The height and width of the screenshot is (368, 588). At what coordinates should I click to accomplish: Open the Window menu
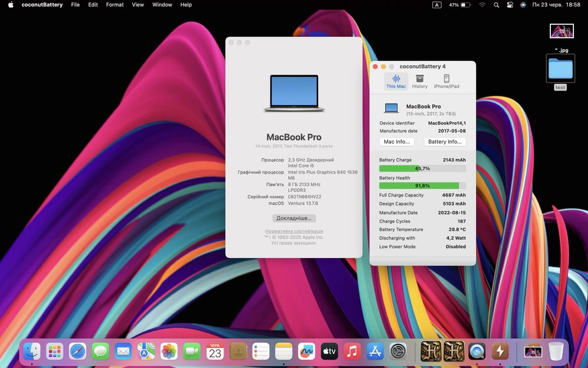click(x=162, y=5)
